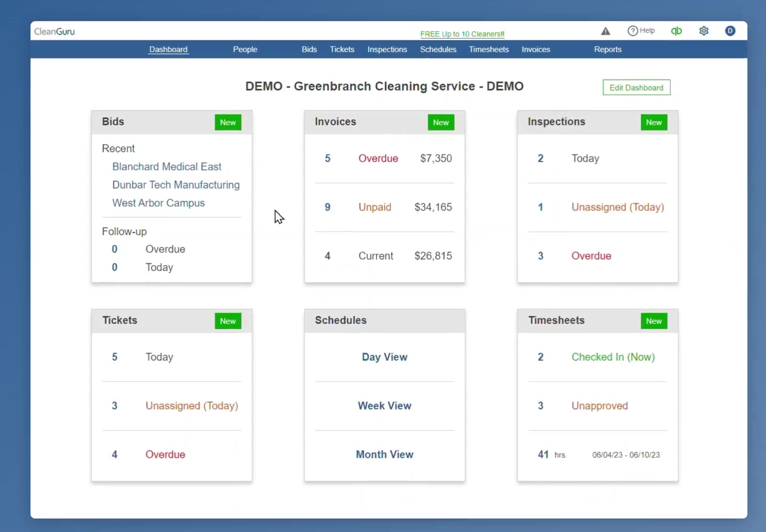Click FREE Up to 10 Cleaners link
This screenshot has height=532, width=766.
click(x=462, y=34)
